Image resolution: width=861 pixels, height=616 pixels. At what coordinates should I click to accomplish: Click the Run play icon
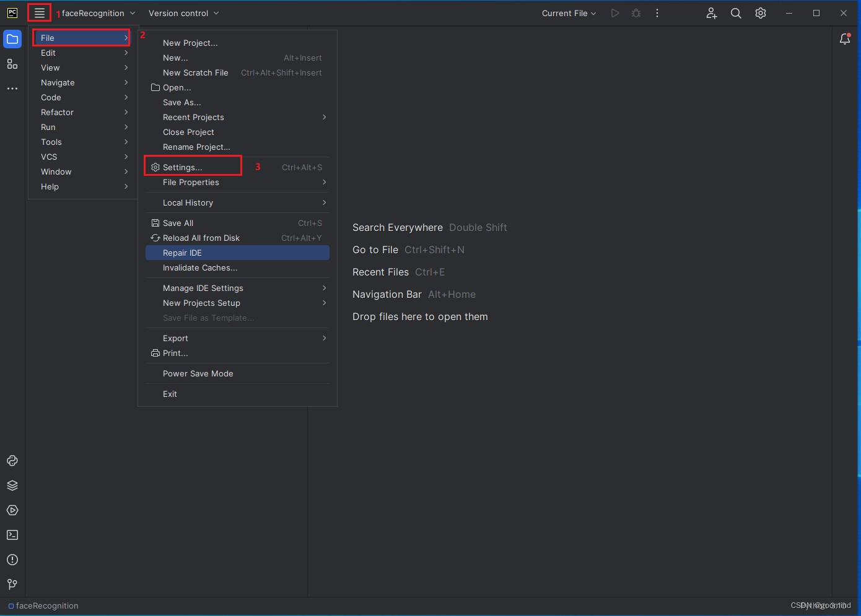[x=615, y=13]
